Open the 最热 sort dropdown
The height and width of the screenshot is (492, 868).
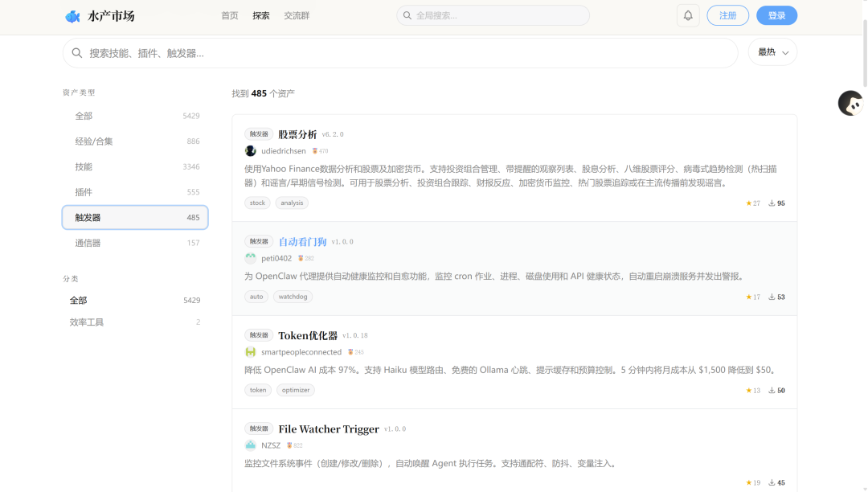pyautogui.click(x=772, y=52)
